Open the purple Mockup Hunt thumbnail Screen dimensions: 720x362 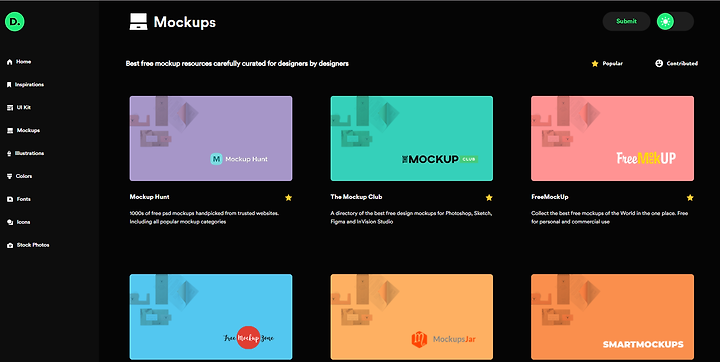(211, 138)
